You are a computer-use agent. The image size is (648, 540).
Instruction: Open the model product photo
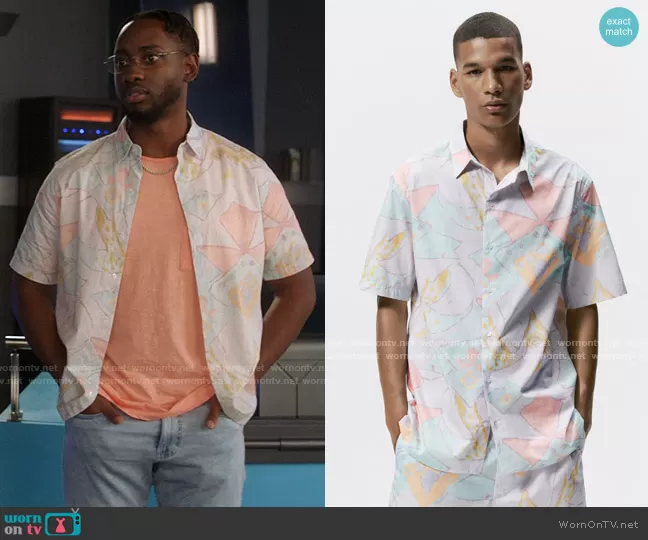click(486, 253)
